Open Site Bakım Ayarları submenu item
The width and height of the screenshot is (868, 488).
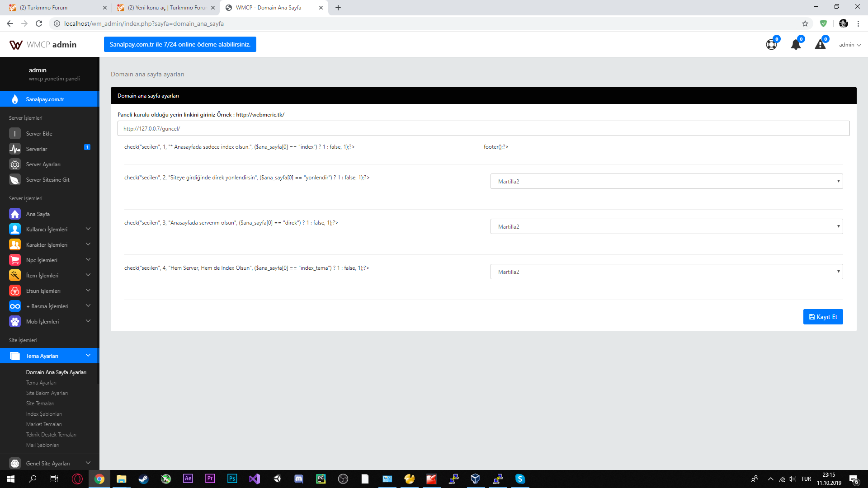[47, 393]
